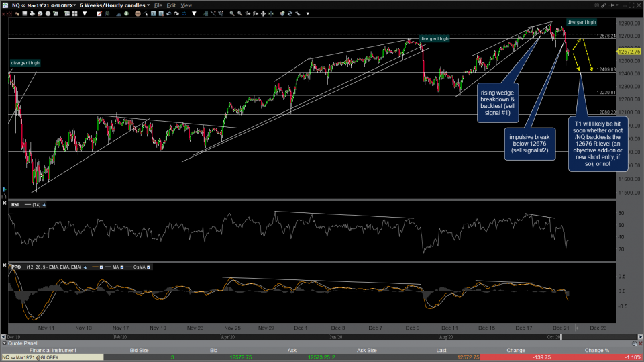This screenshot has height=362, width=644.
Task: Toggle the orange PPO line checkbox
Action: click(101, 267)
